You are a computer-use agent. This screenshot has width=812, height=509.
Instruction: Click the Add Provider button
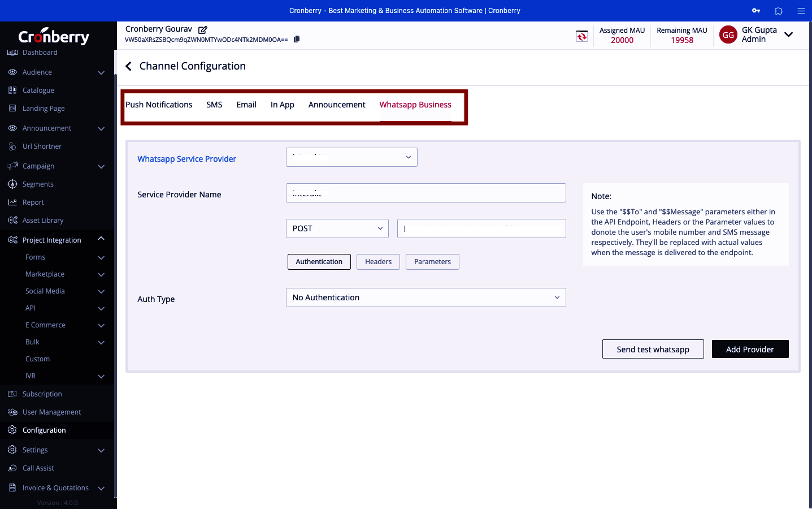(750, 349)
